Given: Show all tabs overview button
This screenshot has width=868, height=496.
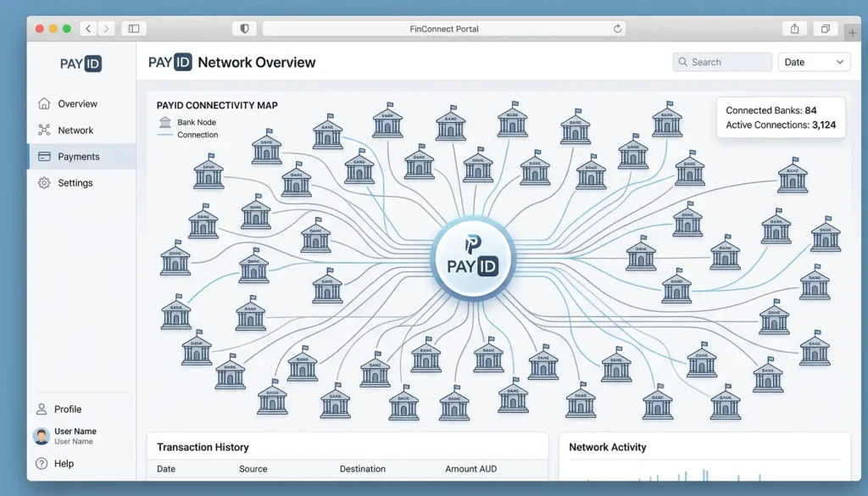Looking at the screenshot, I should click(826, 29).
